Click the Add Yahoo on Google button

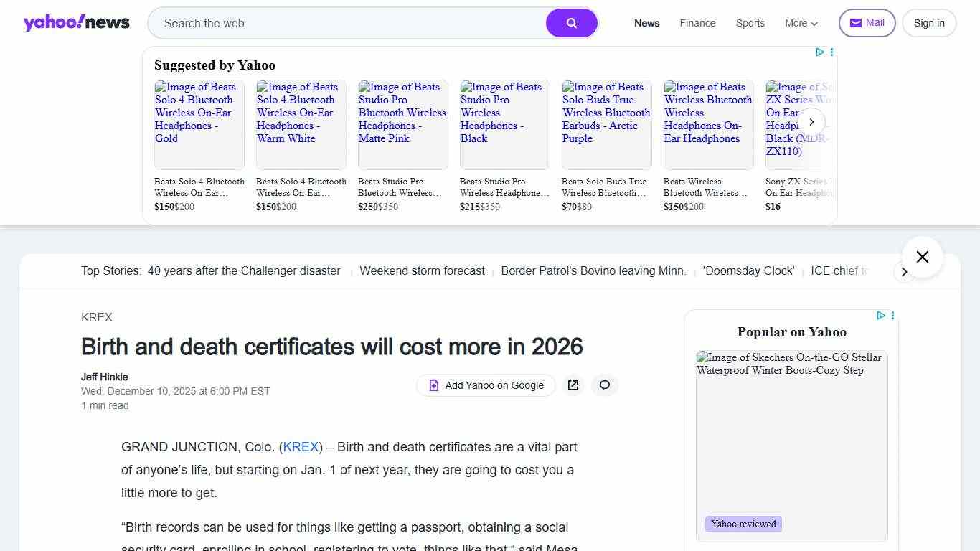(486, 385)
